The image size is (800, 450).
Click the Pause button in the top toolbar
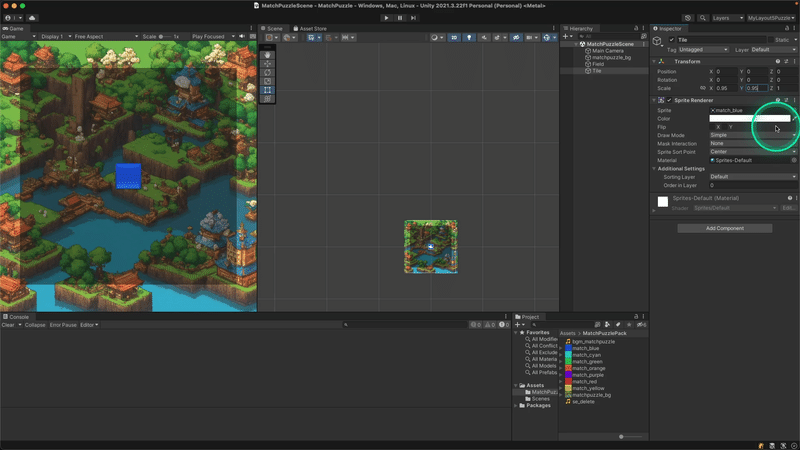pos(400,17)
